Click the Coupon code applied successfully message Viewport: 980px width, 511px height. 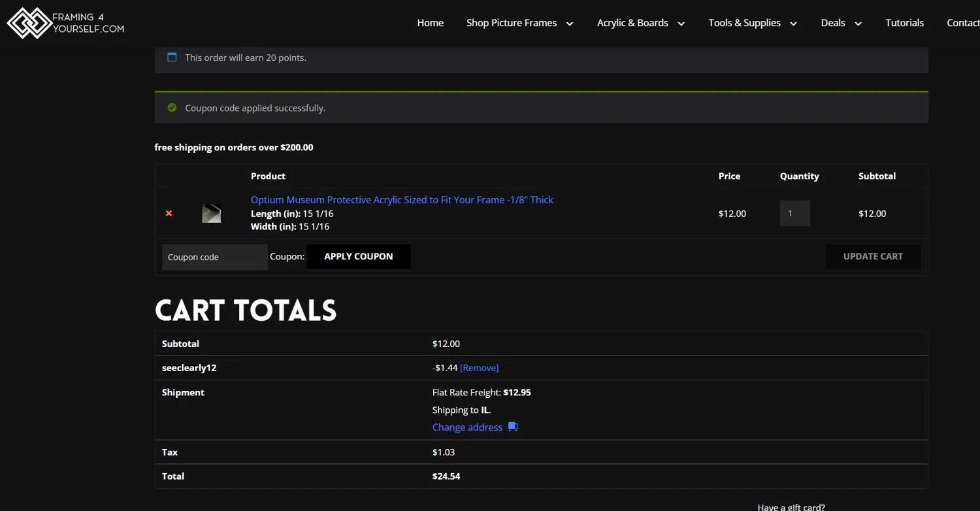pos(255,108)
